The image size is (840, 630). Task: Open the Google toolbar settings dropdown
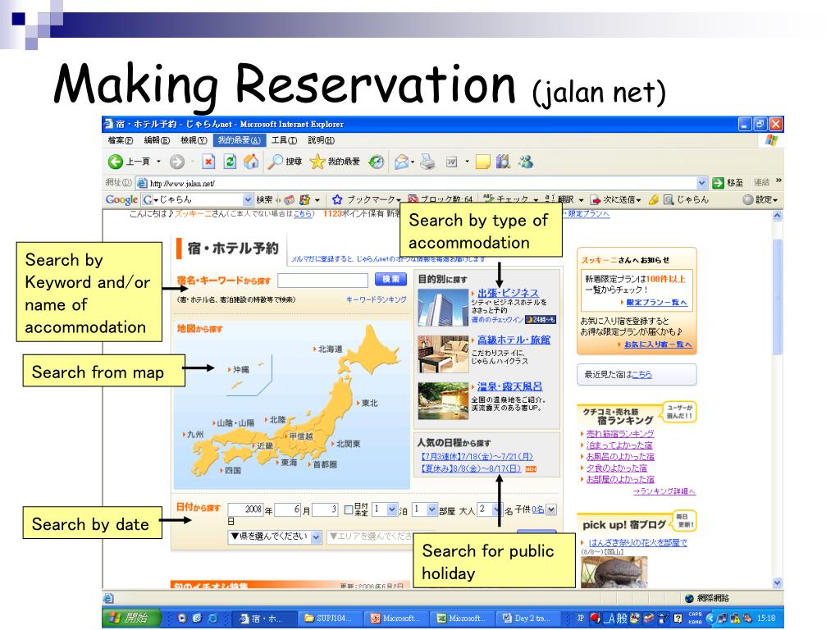[760, 200]
